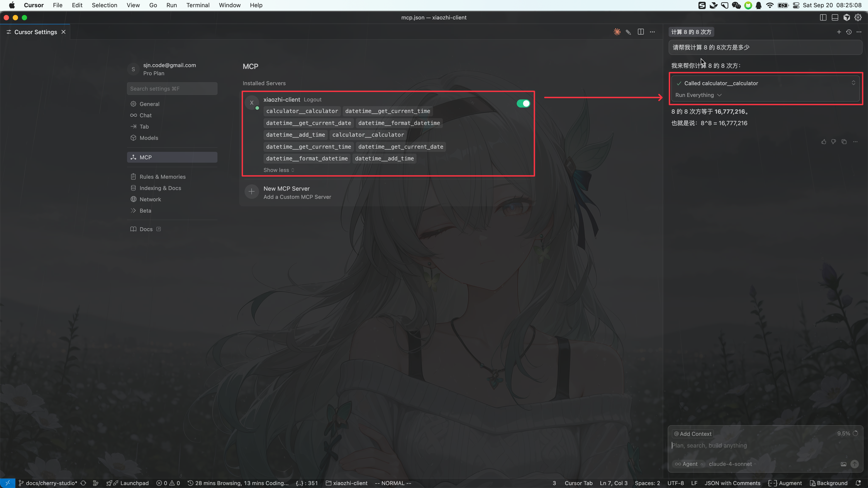Toggle the xiaozhi-client MCP server switch
The height and width of the screenshot is (488, 868).
(523, 103)
